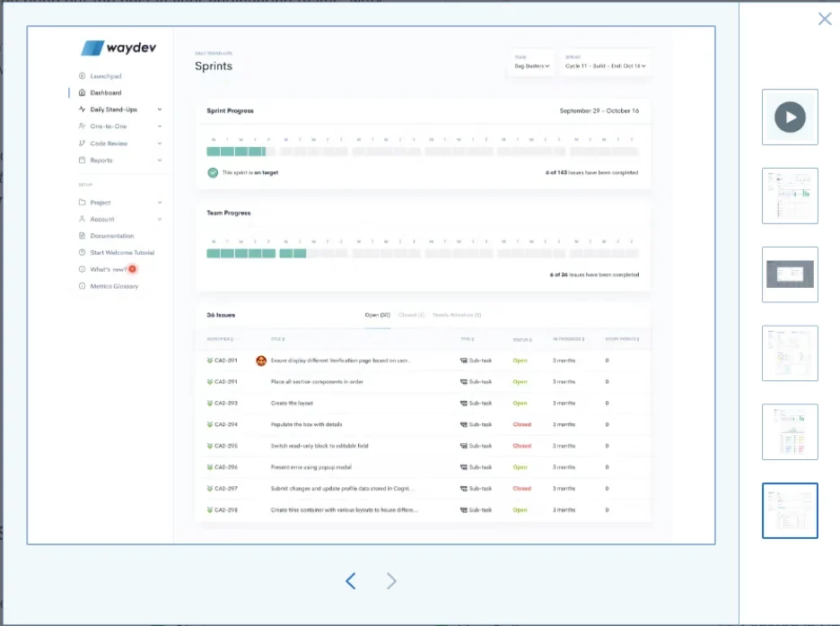Screen dimensions: 840x626
Task: Click the assignee avatar on Ensure display row
Action: pyautogui.click(x=261, y=361)
